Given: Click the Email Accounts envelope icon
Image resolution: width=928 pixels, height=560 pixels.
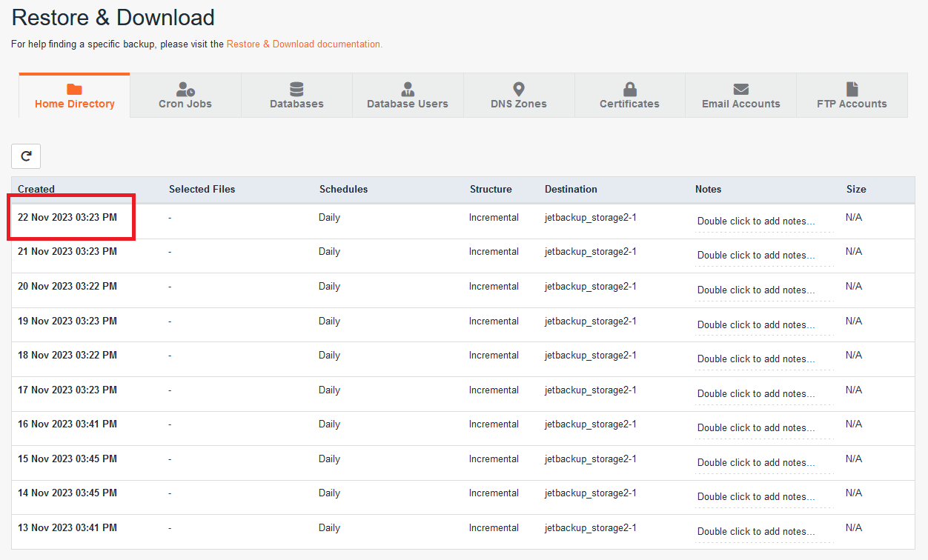Looking at the screenshot, I should point(741,90).
